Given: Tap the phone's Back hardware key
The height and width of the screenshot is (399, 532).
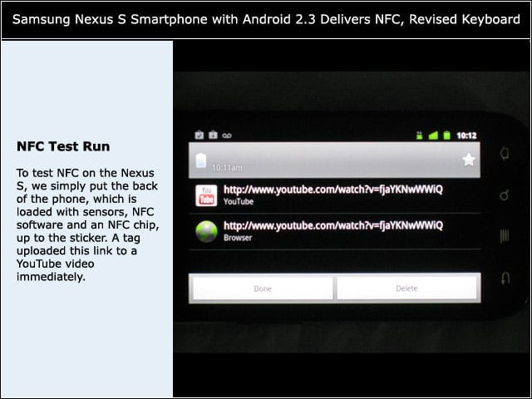Looking at the screenshot, I should point(505,278).
